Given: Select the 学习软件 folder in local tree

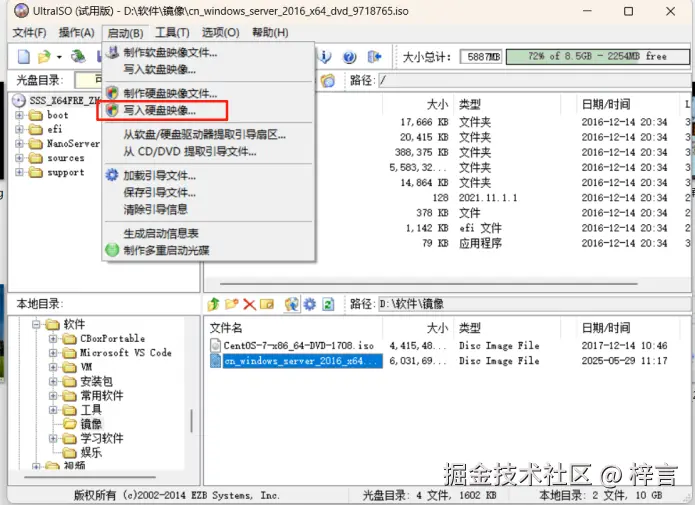Looking at the screenshot, I should pyautogui.click(x=102, y=438).
